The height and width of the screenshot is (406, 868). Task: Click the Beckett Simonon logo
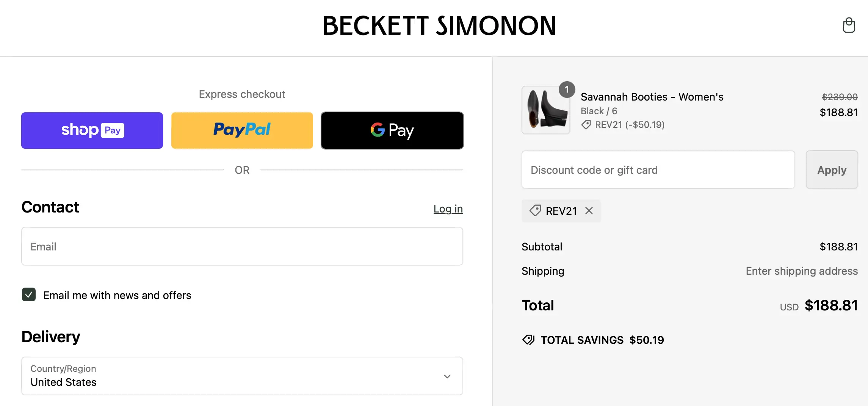(x=439, y=26)
